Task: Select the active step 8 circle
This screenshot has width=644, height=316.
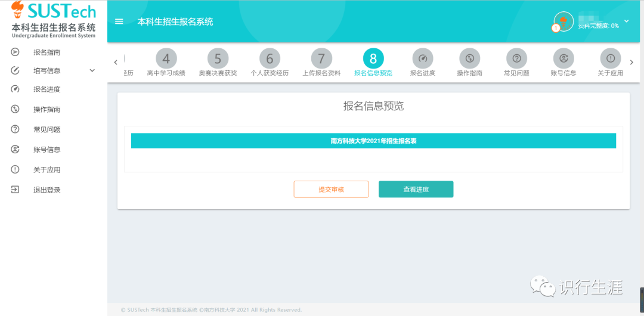Action: (373, 59)
